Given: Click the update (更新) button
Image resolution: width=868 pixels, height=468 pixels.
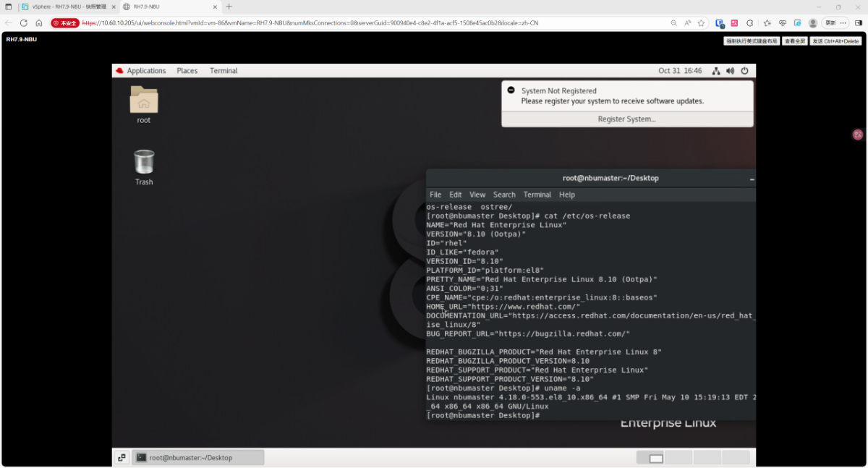Looking at the screenshot, I should (x=831, y=23).
